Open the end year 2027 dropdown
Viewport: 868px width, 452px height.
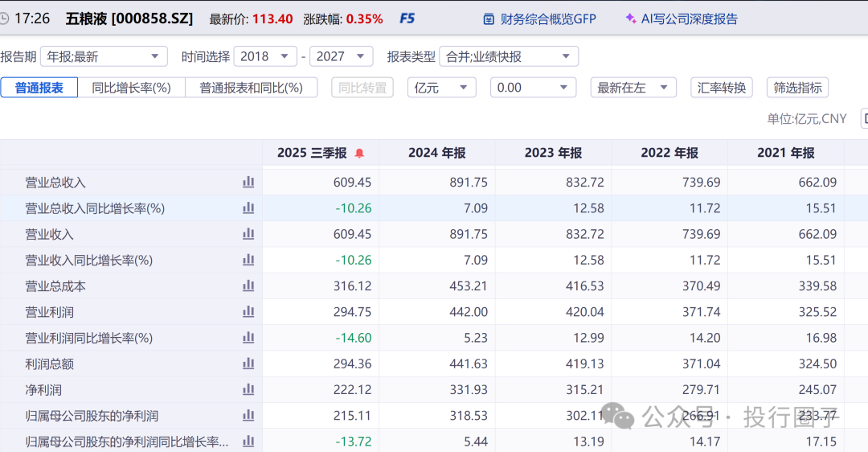click(341, 56)
